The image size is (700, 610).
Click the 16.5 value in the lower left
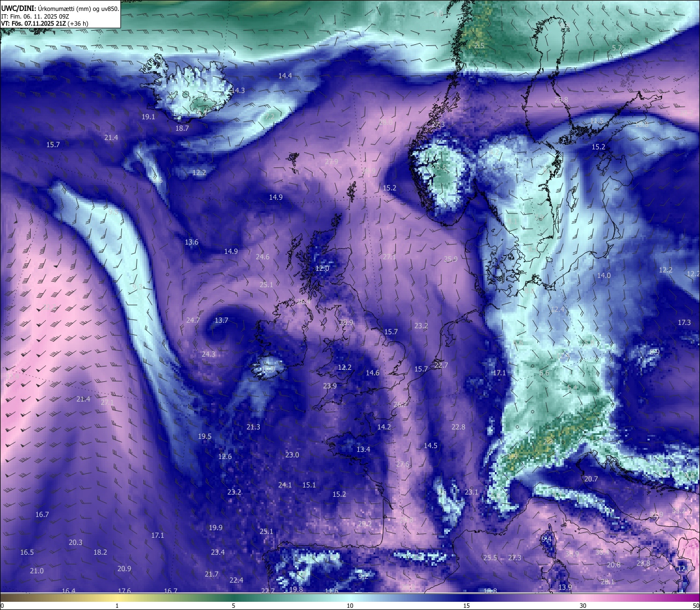(x=27, y=552)
